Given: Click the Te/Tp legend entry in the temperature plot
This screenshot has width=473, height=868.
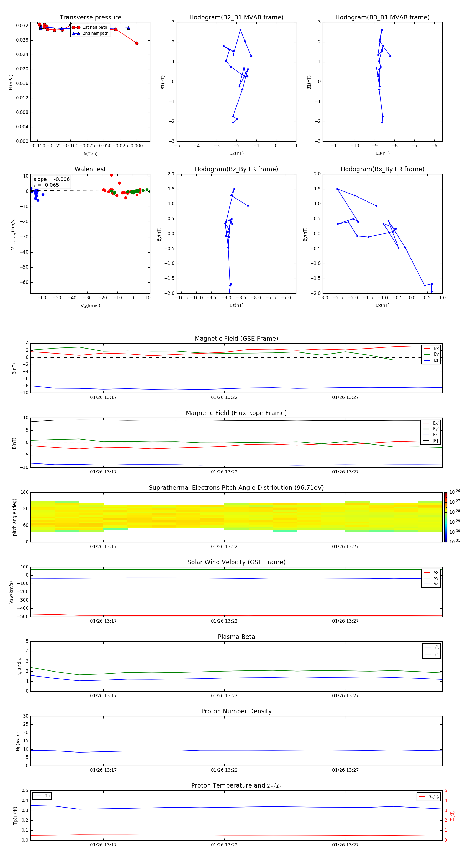Looking at the screenshot, I should [429, 797].
